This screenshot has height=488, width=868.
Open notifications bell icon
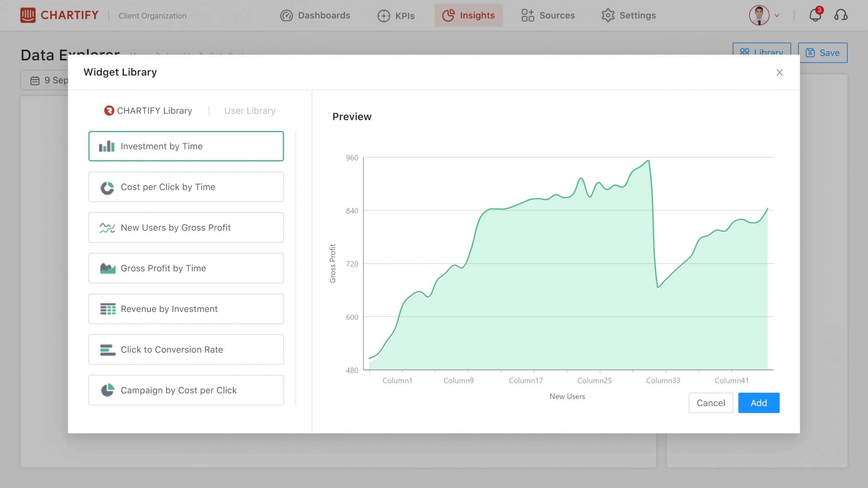coord(815,15)
